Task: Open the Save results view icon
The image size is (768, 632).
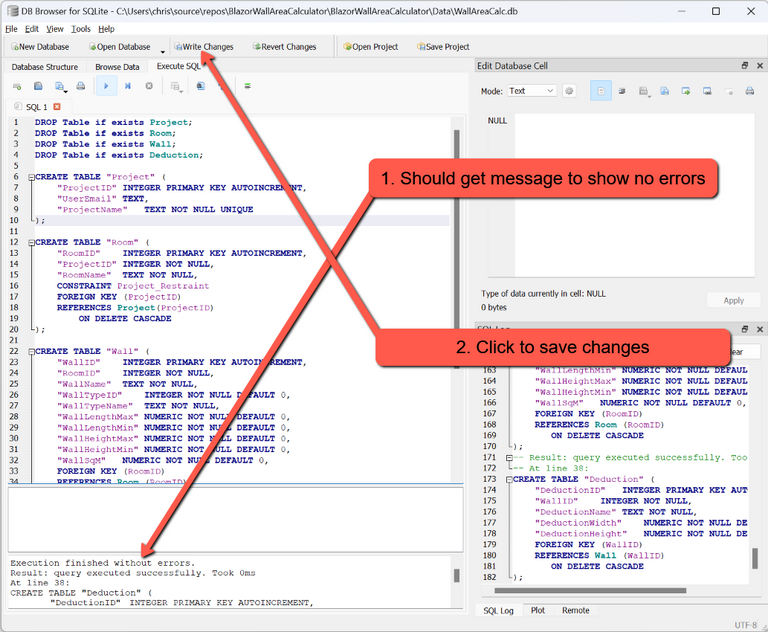Action: pos(176,86)
